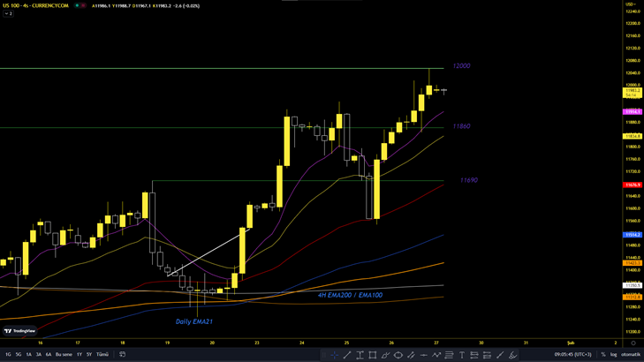The width and height of the screenshot is (644, 362).
Task: Open chart settings gear on time axis
Action: 633,343
